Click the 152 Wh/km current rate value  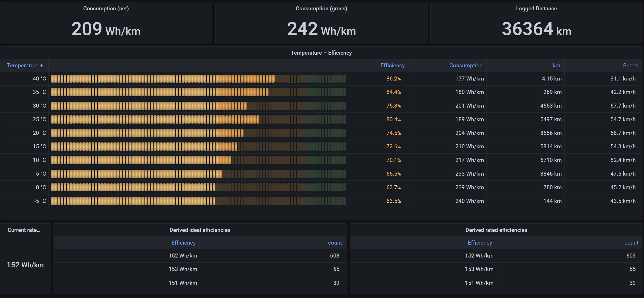coord(25,265)
